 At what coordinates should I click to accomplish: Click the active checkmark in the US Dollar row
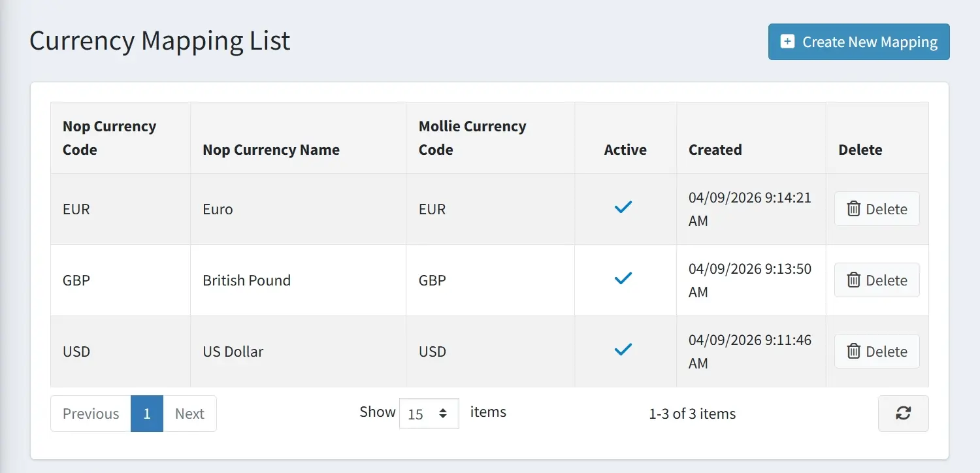pos(623,350)
